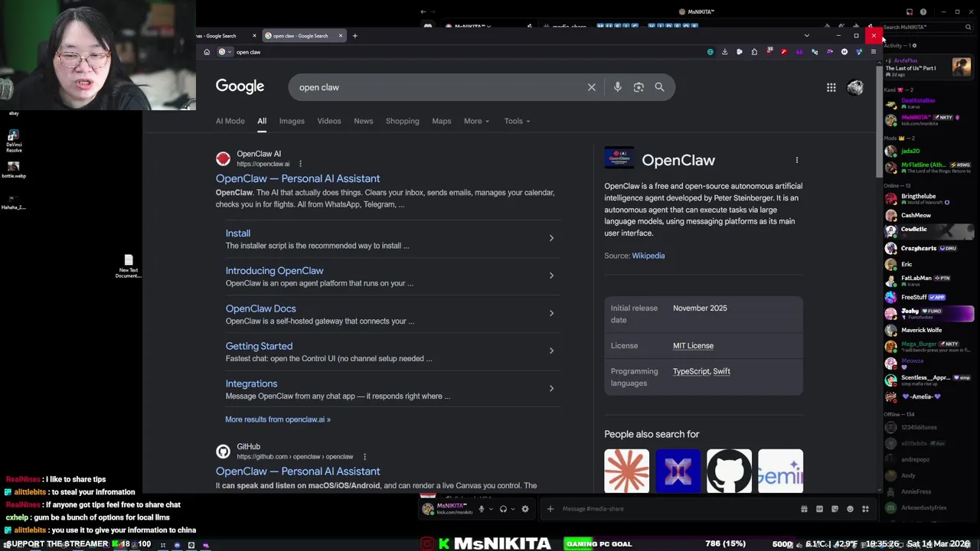Add attachment with Discord plus button
Screen dimensions: 980x551
(x=550, y=509)
